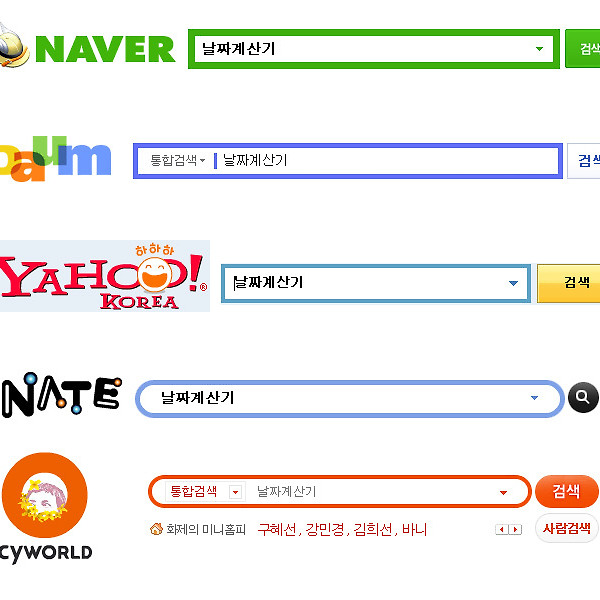The height and width of the screenshot is (600, 600).
Task: Open Daum's 통합검색 category dropdown
Action: tap(178, 160)
